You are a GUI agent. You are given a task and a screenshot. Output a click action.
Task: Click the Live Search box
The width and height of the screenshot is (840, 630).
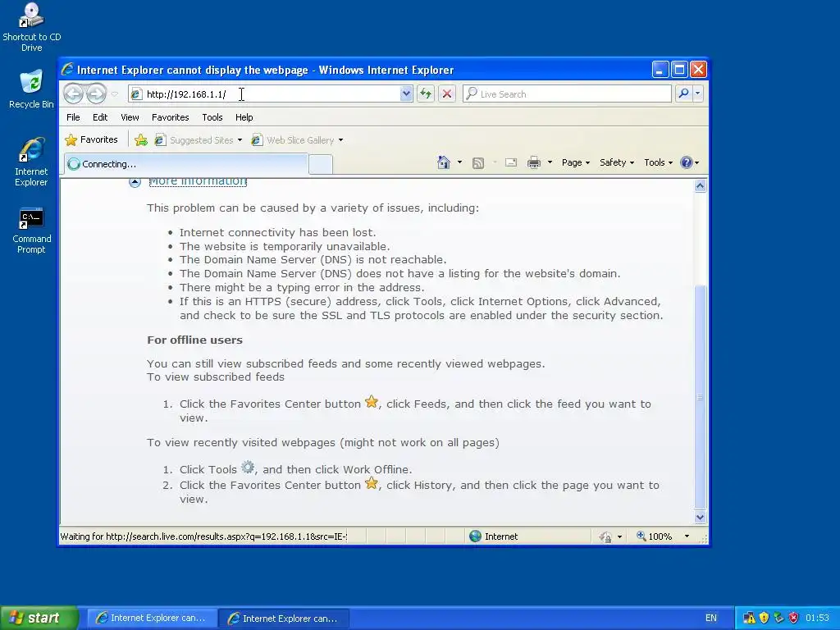(567, 94)
